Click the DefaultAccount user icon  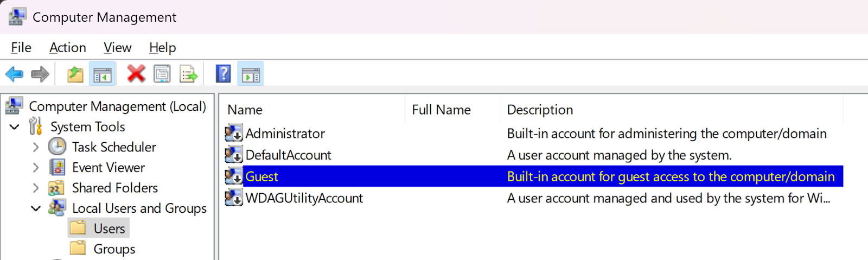234,155
